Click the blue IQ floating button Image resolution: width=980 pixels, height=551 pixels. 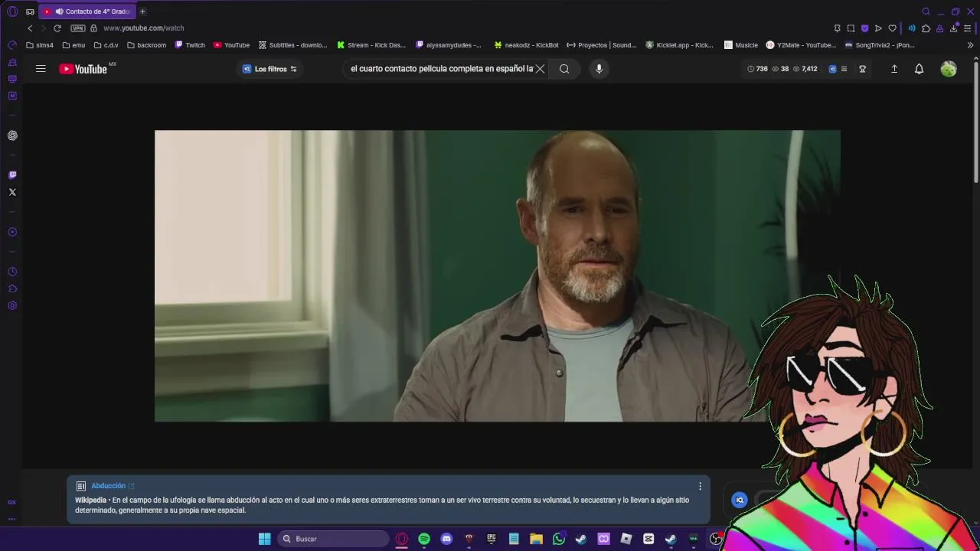[x=740, y=500]
